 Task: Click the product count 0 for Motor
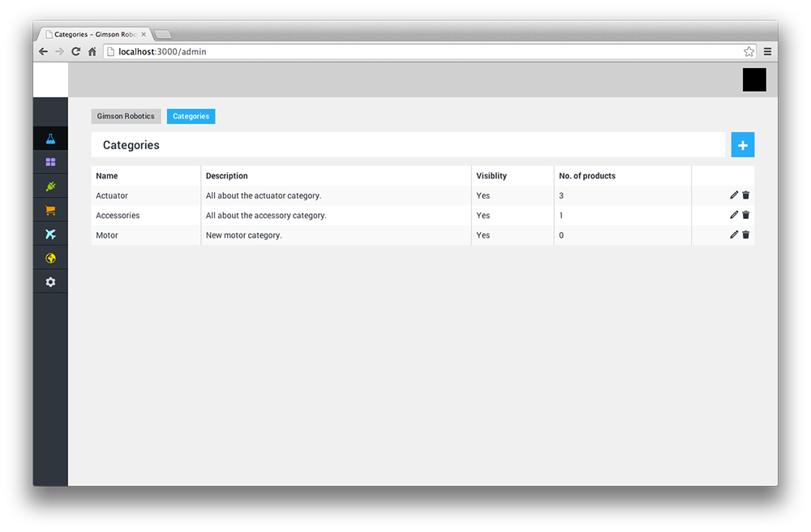[561, 234]
